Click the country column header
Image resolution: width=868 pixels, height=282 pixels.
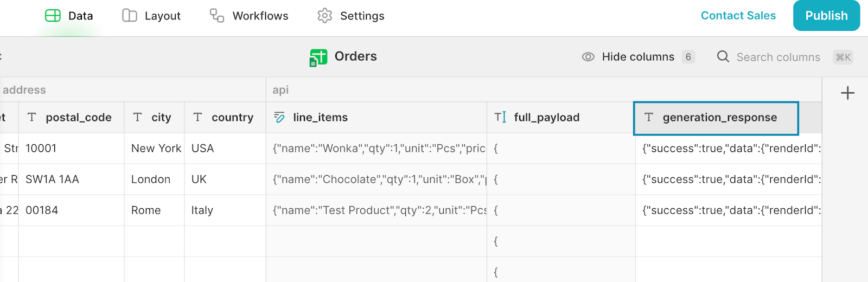[225, 118]
